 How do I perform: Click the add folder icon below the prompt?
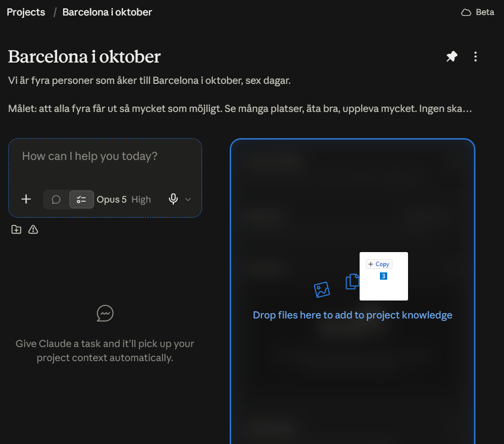click(x=16, y=230)
